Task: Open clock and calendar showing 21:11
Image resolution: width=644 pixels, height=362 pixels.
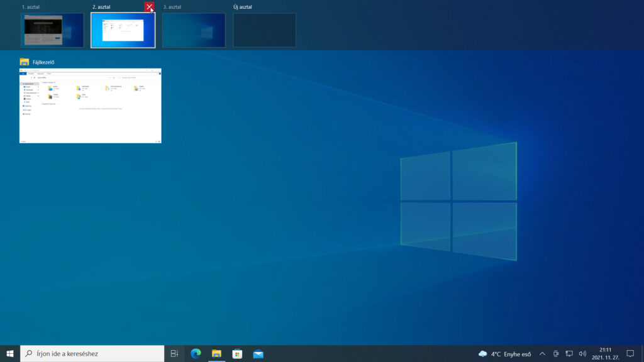Action: point(606,354)
